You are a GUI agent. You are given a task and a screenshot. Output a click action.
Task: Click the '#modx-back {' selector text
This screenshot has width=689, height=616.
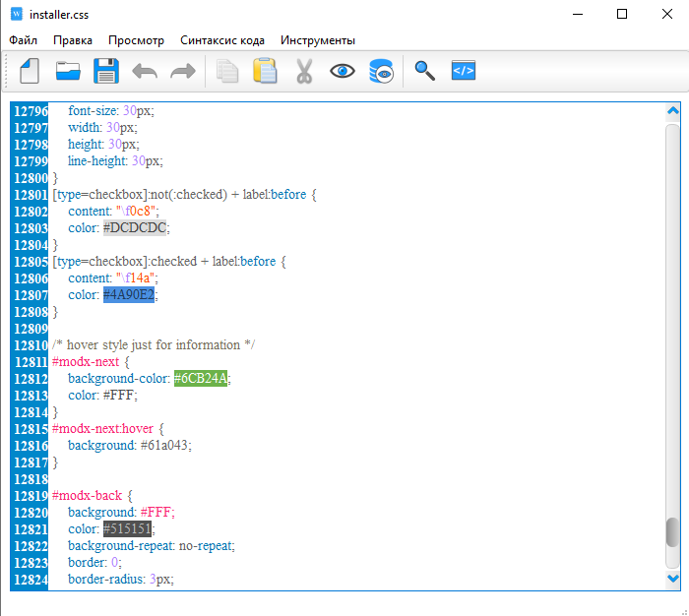point(93,495)
